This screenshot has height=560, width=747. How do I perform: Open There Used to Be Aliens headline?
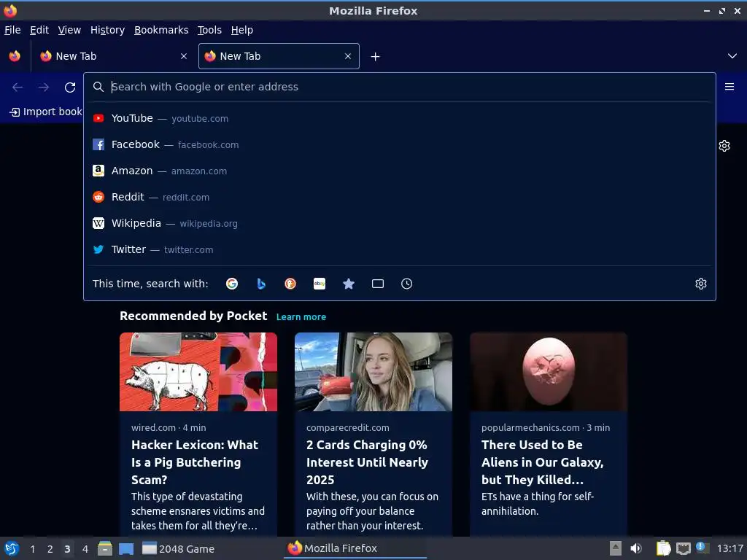[x=543, y=462]
